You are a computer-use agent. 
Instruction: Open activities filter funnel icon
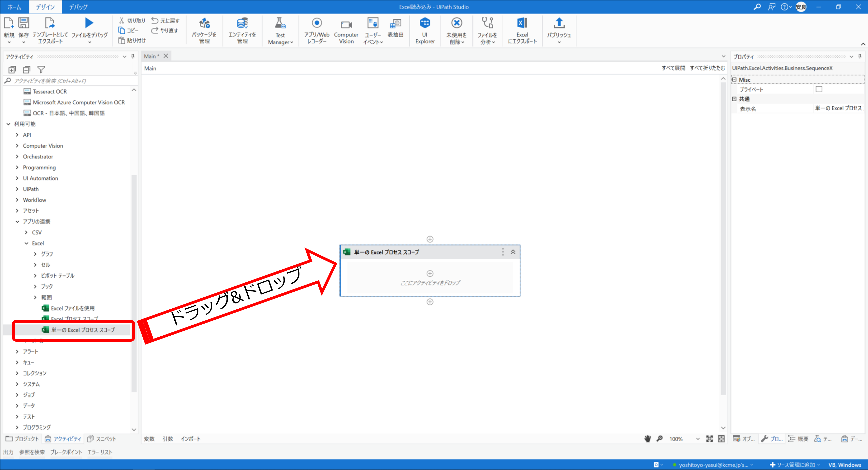(x=41, y=70)
